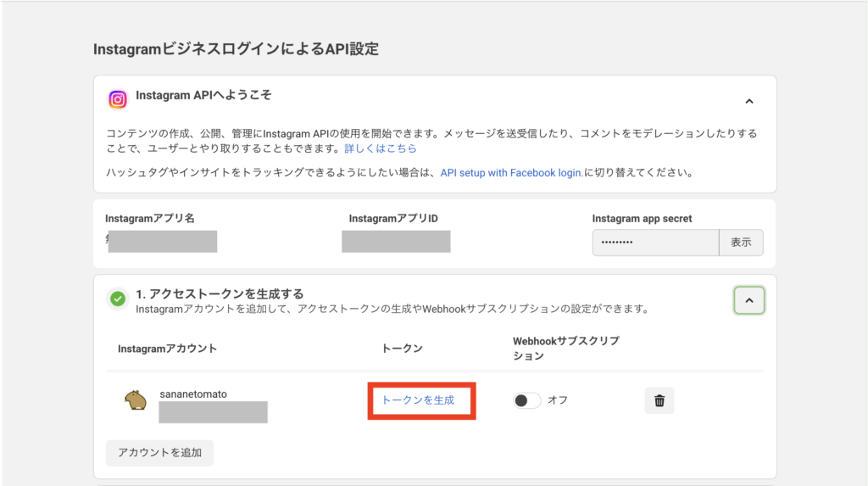Click the Webhookサブスクリプション column header

click(565, 348)
